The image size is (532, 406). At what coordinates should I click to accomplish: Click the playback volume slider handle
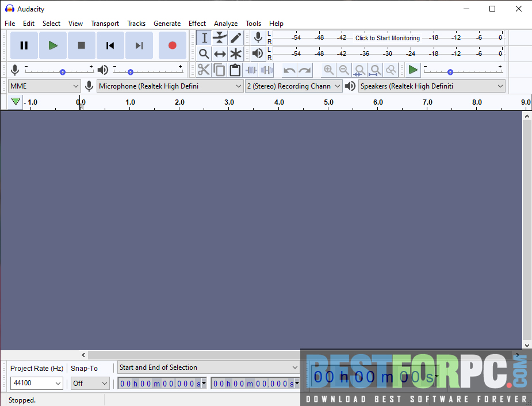pyautogui.click(x=131, y=72)
